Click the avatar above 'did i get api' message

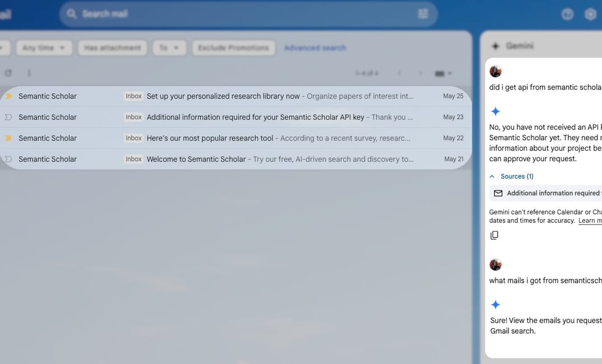[x=495, y=72]
